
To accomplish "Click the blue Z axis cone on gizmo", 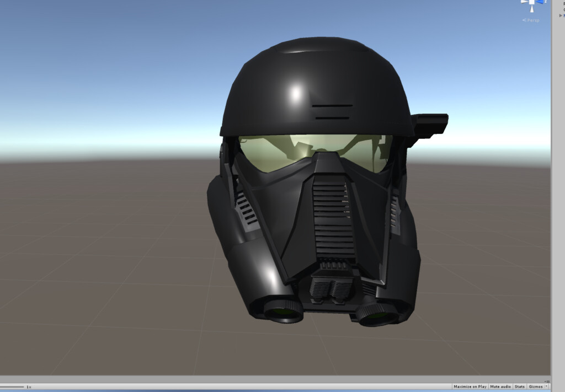I will pos(540,2).
